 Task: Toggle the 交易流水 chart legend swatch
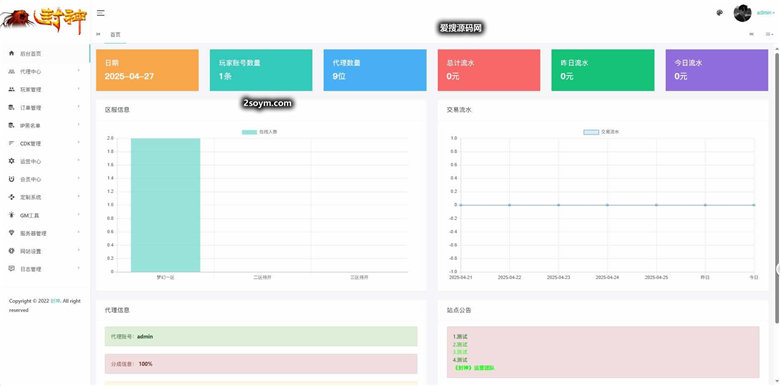(591, 132)
